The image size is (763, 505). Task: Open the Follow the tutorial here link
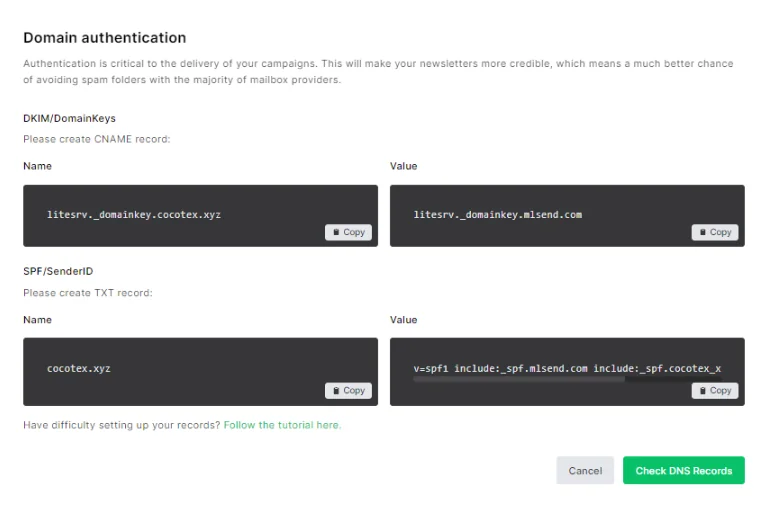pyautogui.click(x=282, y=425)
